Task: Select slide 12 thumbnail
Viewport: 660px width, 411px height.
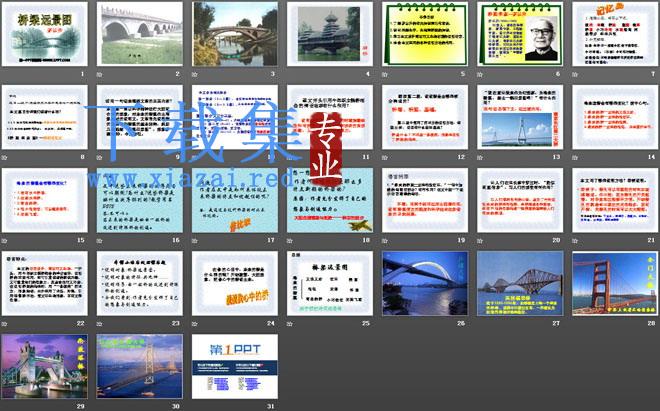Action: 425,117
